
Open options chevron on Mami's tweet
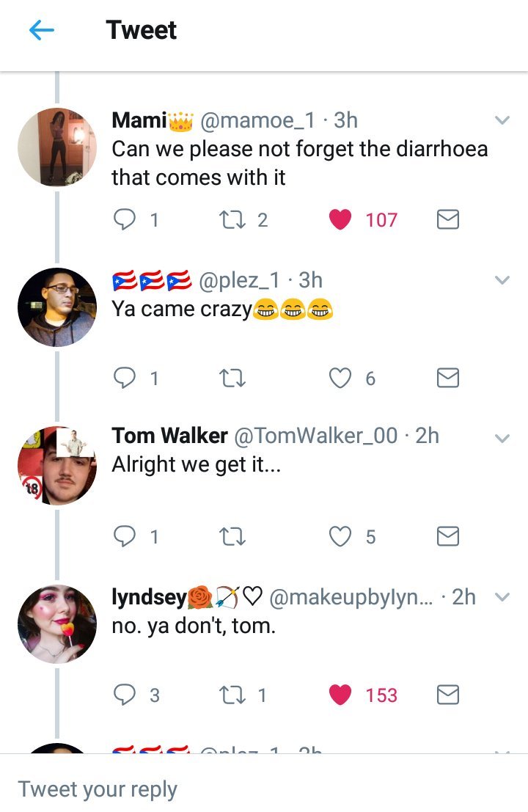pos(502,120)
